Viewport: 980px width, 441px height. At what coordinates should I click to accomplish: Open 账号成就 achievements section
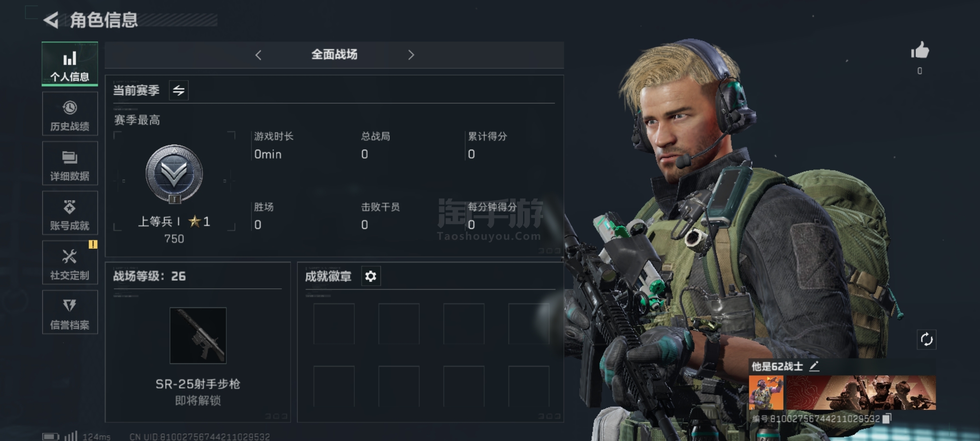pyautogui.click(x=70, y=213)
